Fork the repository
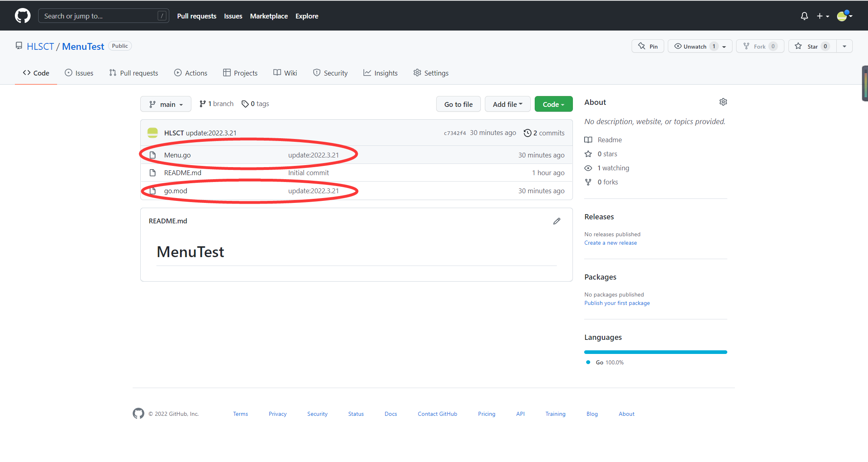This screenshot has width=868, height=462. [760, 46]
